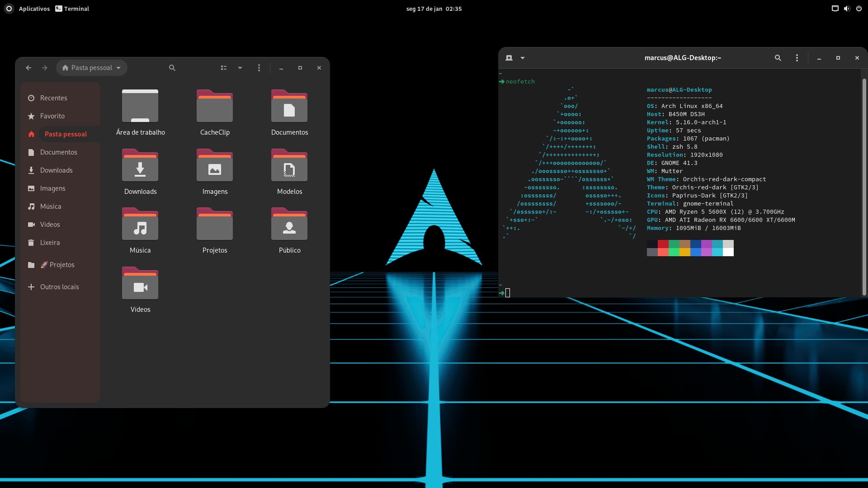This screenshot has width=868, height=488.
Task: Click the Favorito sidebar bookmark item
Action: [52, 116]
